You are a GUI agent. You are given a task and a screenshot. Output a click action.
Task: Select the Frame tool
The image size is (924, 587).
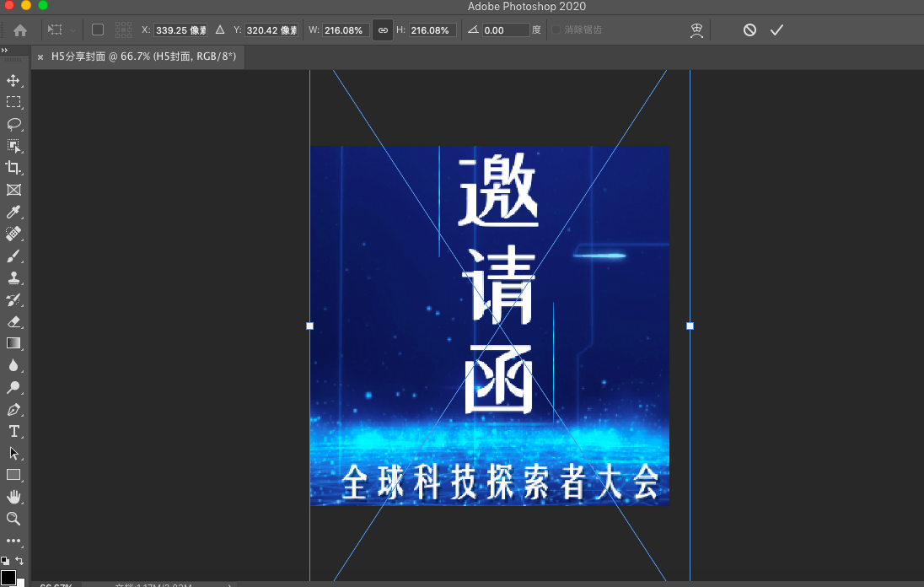(x=13, y=190)
